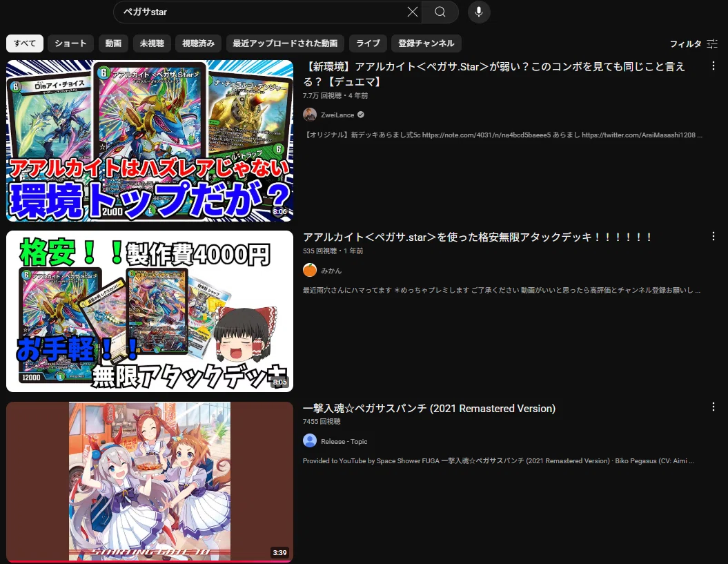728x564 pixels.
Task: Select the 登録チャンネル filter chip
Action: [x=426, y=43]
